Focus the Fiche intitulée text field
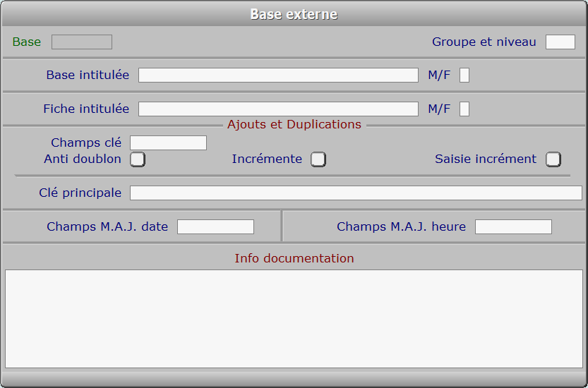 pos(278,109)
